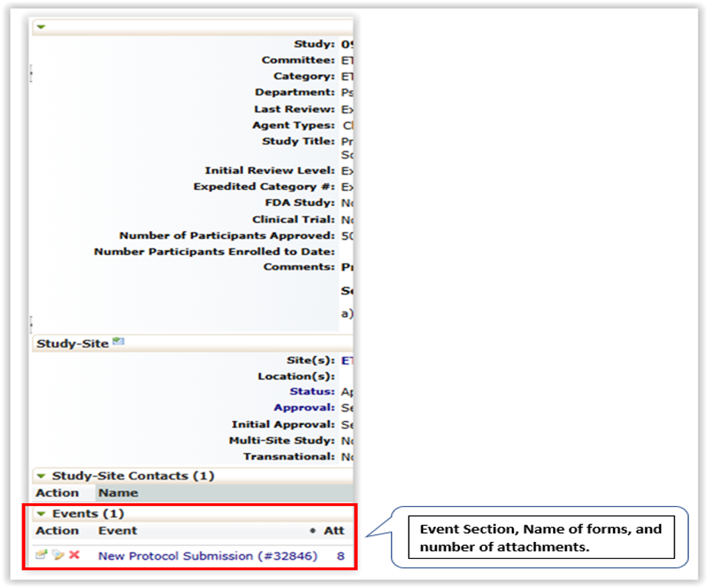Delete the event with red X icon

[74, 554]
